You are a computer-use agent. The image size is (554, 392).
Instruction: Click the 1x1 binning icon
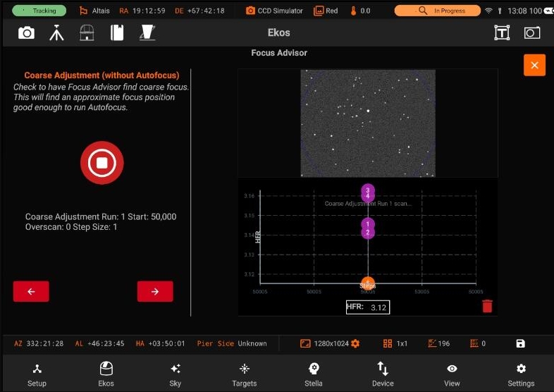tap(388, 343)
